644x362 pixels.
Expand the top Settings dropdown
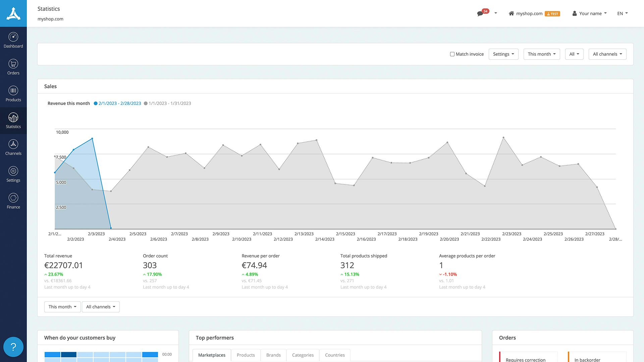(x=503, y=54)
